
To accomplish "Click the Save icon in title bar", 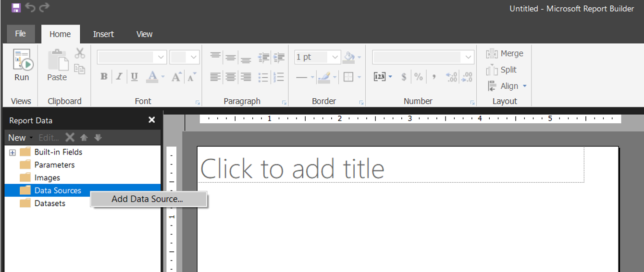I will 16,8.
